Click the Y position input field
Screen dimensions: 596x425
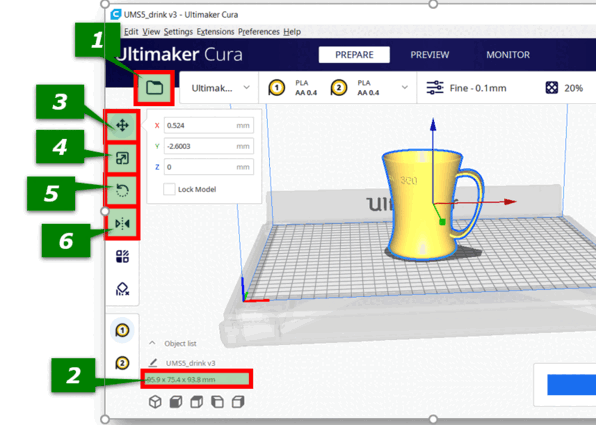tap(209, 146)
